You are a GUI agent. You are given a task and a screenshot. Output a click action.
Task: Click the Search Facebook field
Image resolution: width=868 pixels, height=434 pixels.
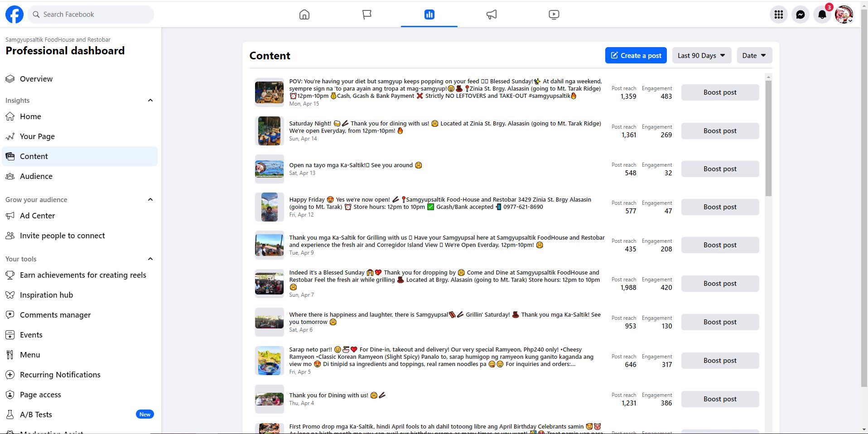tap(91, 14)
